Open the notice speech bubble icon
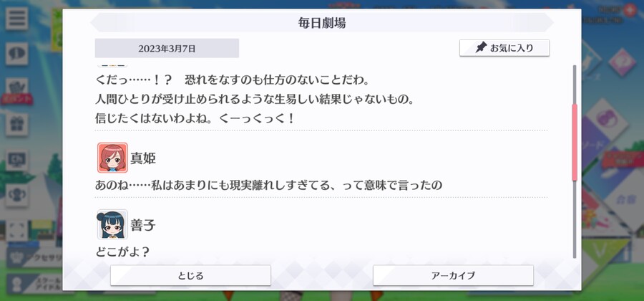The image size is (644, 301). click(17, 54)
